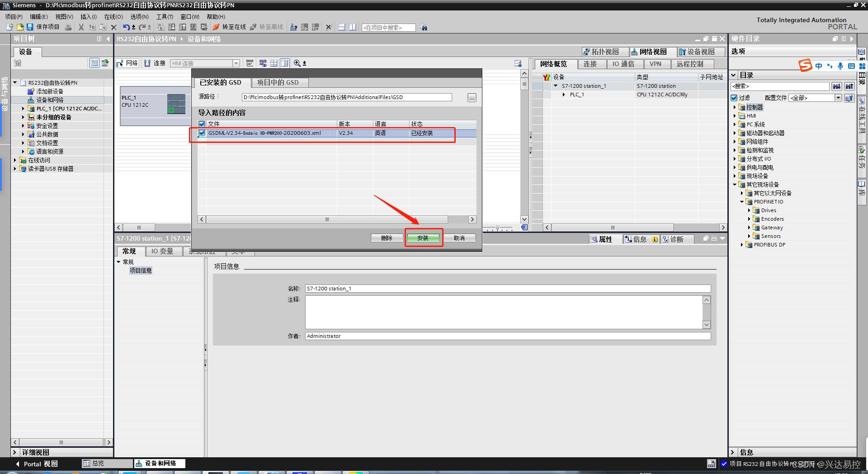The height and width of the screenshot is (474, 868).
Task: Click the Sogou microphone voice input icon
Action: point(840,66)
